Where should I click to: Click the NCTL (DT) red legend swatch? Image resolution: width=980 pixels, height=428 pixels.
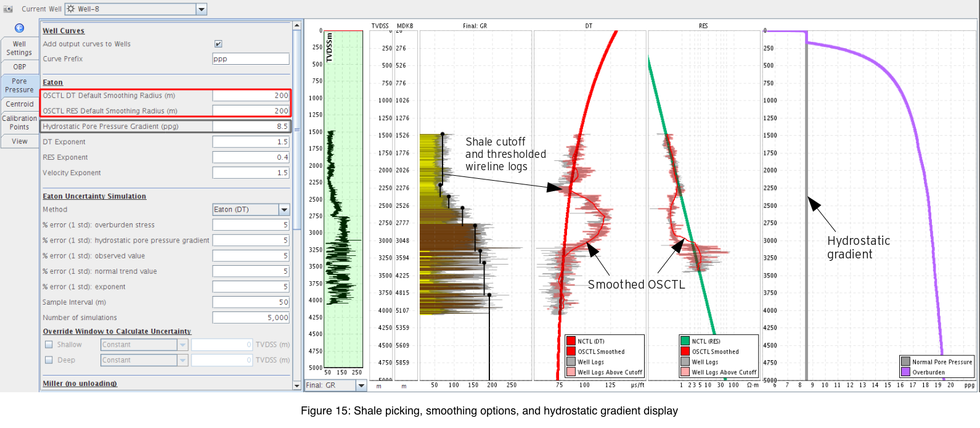(x=571, y=341)
